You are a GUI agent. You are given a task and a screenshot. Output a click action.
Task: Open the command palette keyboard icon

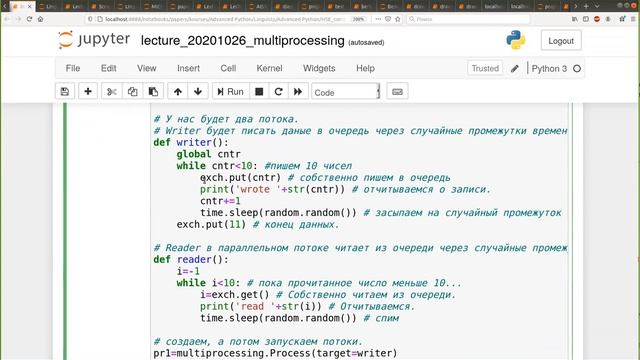tap(397, 91)
